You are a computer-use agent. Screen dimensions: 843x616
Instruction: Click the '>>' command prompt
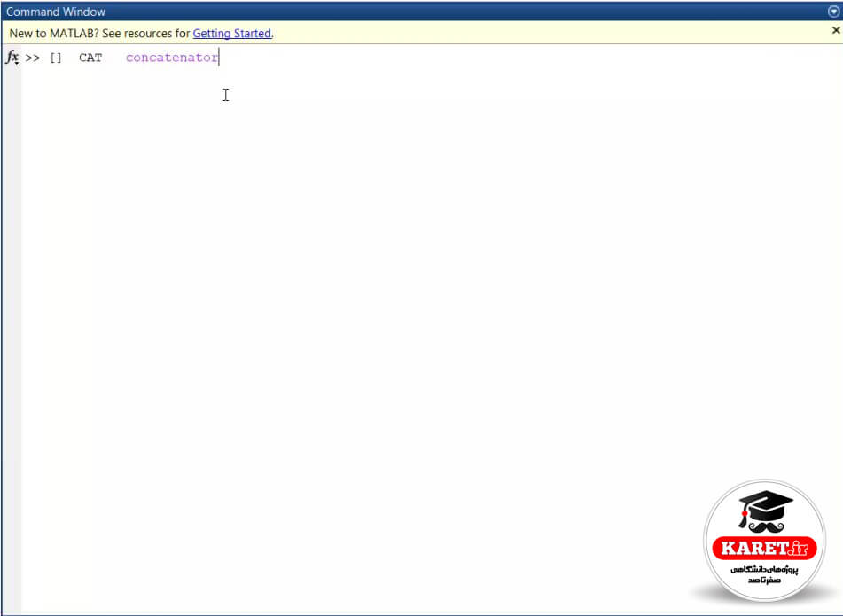click(33, 58)
